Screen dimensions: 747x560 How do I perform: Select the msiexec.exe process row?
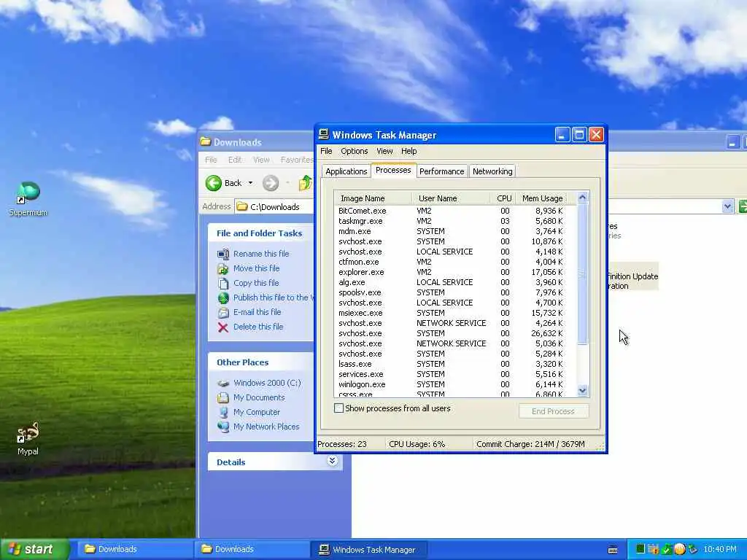point(451,313)
